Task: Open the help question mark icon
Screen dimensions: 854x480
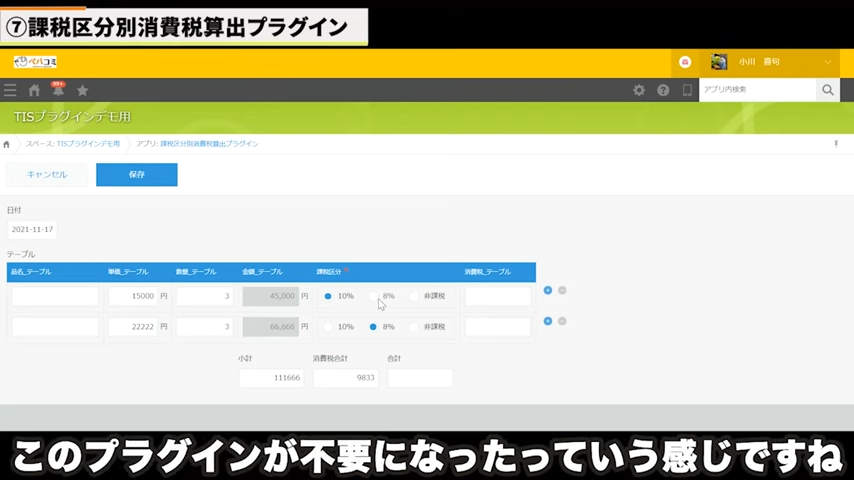Action: [663, 90]
